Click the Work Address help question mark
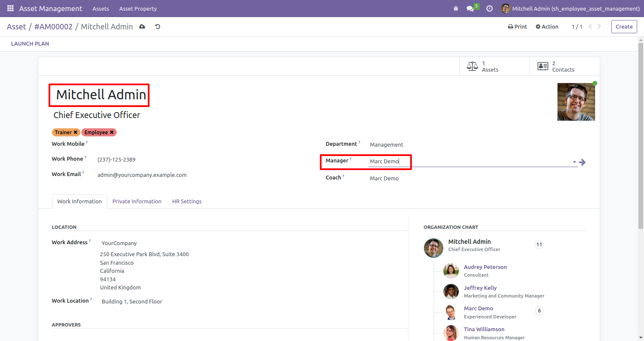The height and width of the screenshot is (341, 644). [x=90, y=241]
